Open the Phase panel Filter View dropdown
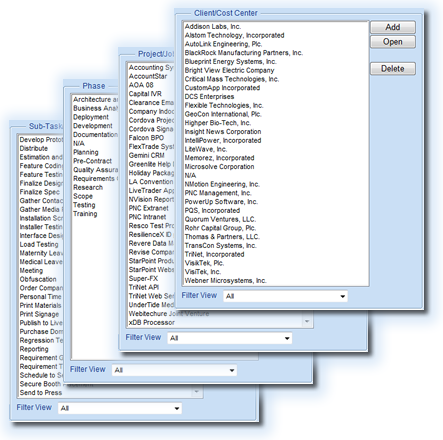Viewport: 443px width, 440px height. [174, 370]
